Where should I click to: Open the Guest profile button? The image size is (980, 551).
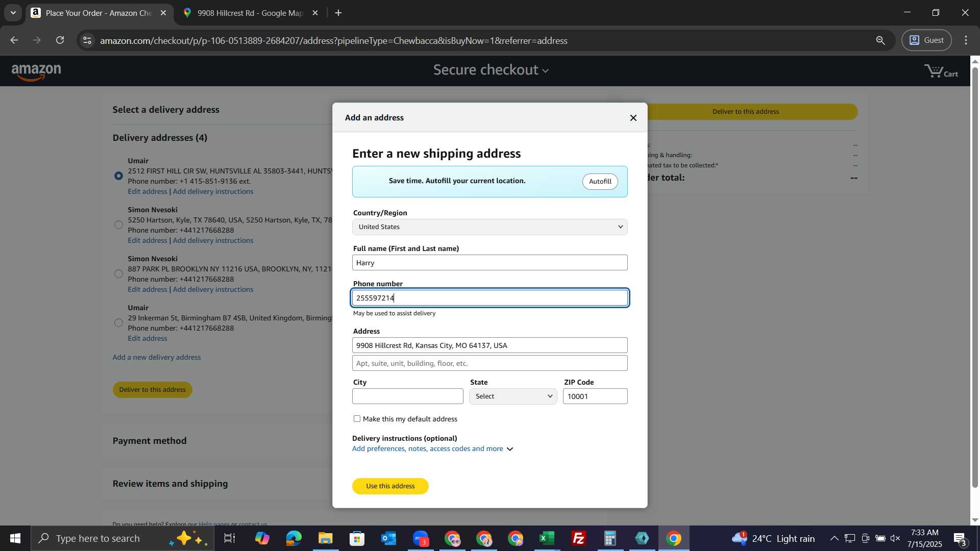926,40
